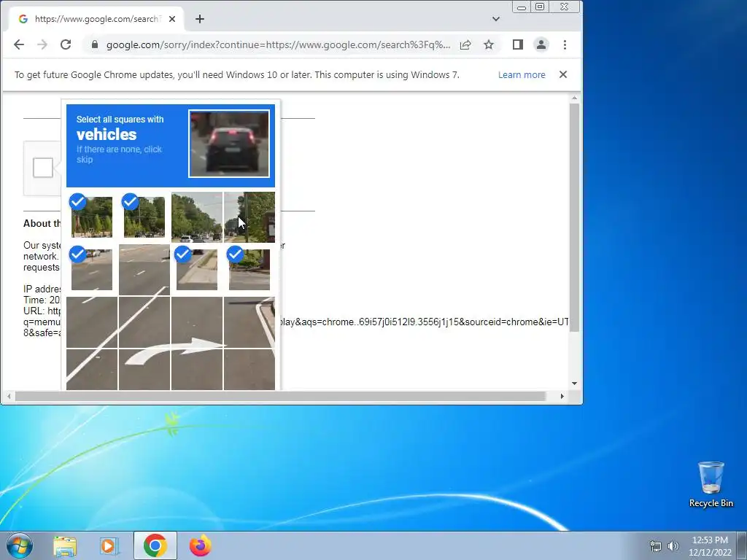Image resolution: width=747 pixels, height=560 pixels.
Task: View site info via the padlock icon
Action: pos(95,44)
